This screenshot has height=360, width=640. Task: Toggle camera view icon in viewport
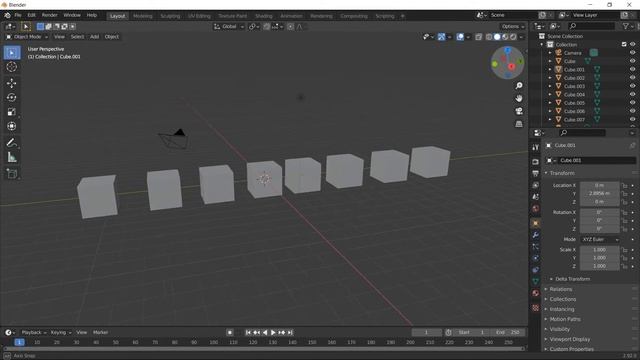pyautogui.click(x=519, y=111)
